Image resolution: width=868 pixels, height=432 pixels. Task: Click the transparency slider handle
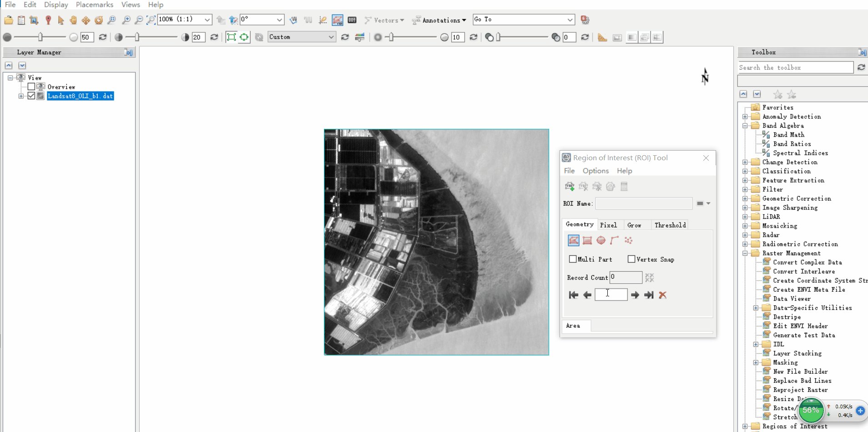click(x=499, y=37)
